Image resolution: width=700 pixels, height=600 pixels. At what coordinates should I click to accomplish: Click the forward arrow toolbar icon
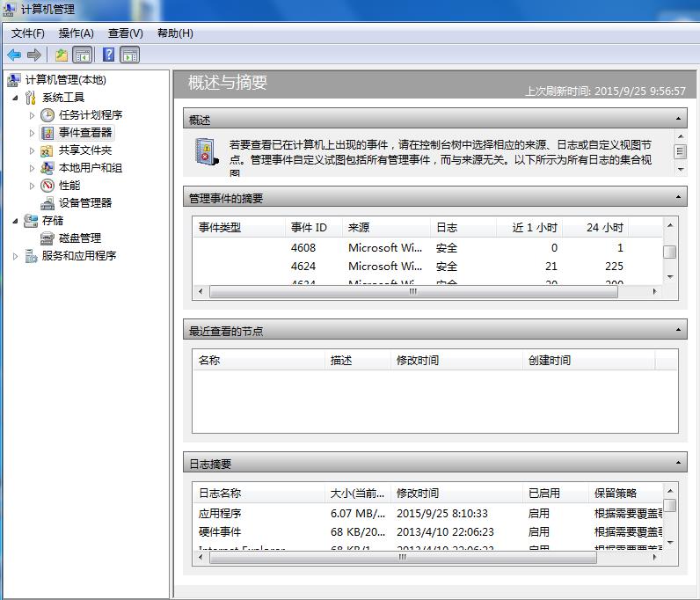pyautogui.click(x=34, y=55)
